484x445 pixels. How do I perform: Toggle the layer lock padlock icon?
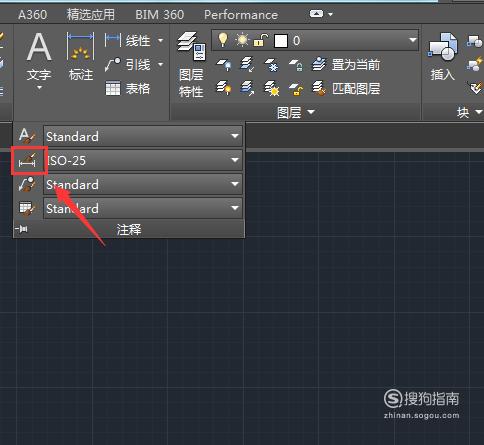pos(261,40)
